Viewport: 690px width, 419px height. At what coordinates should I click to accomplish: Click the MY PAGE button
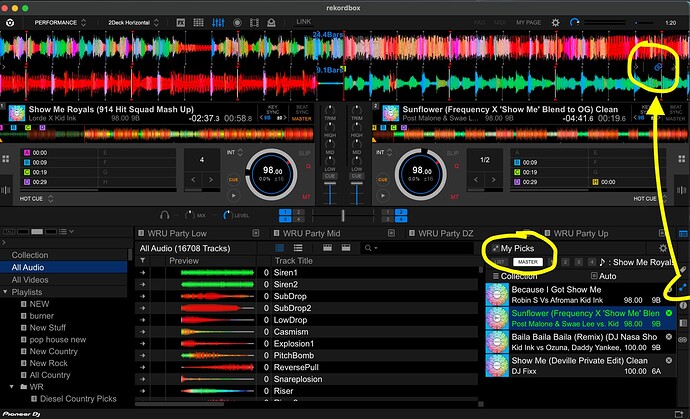coord(528,20)
